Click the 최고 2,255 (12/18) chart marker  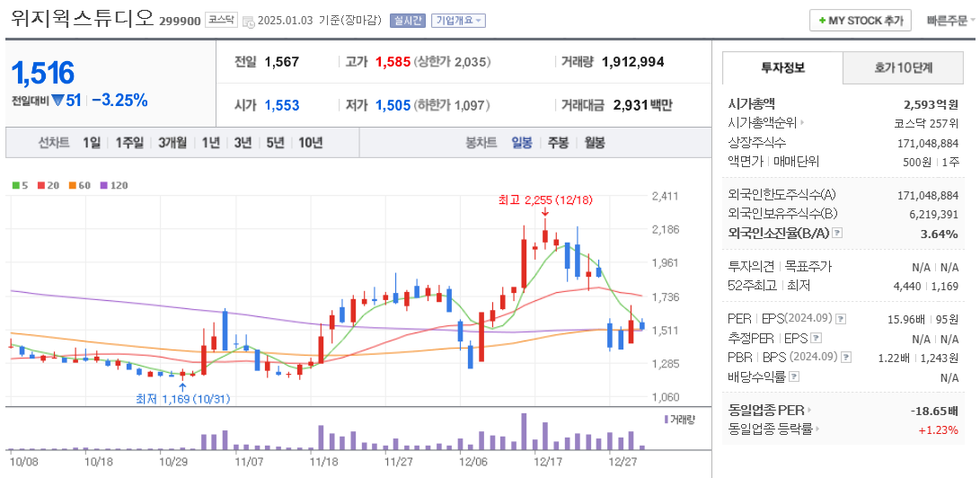click(545, 200)
